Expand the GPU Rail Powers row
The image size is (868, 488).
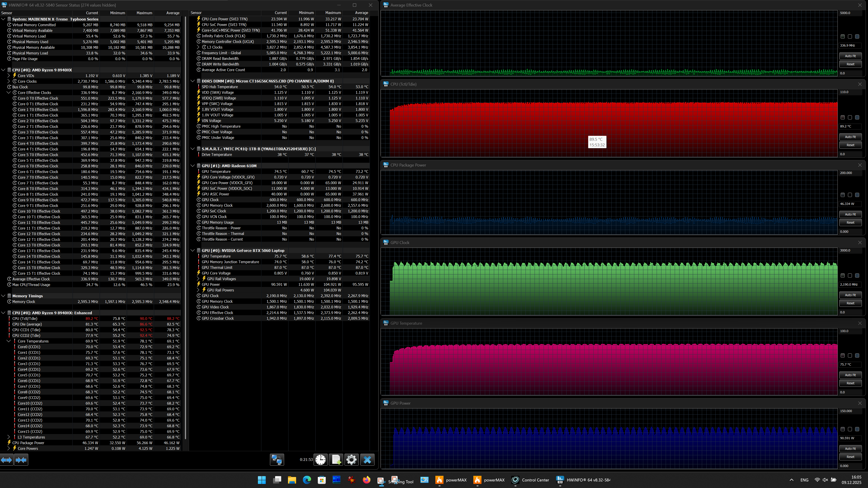click(x=198, y=290)
